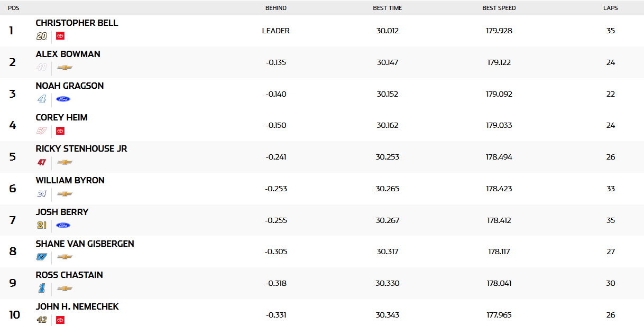
Task: Click Christopher Bell's number 20 car badge
Action: (42, 36)
